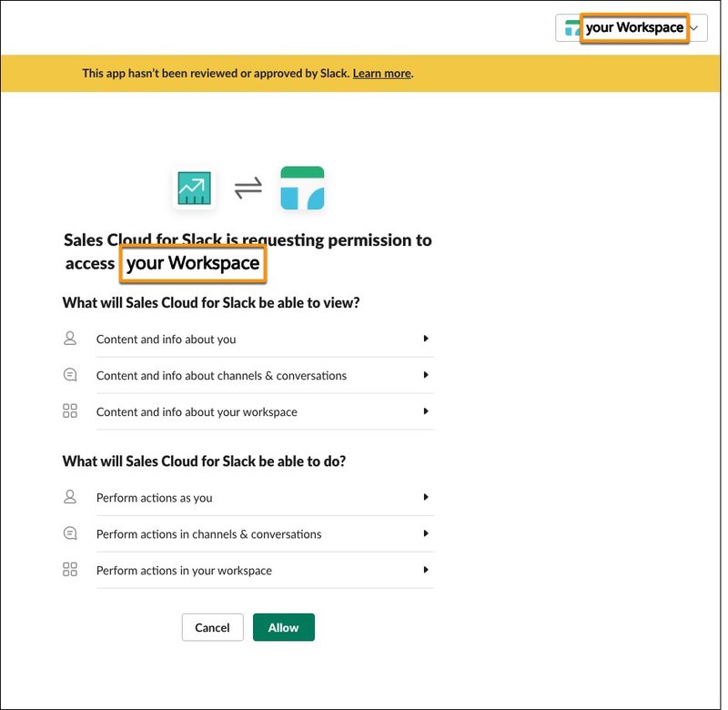Open the workspace switcher dropdown
The height and width of the screenshot is (710, 728).
click(694, 28)
